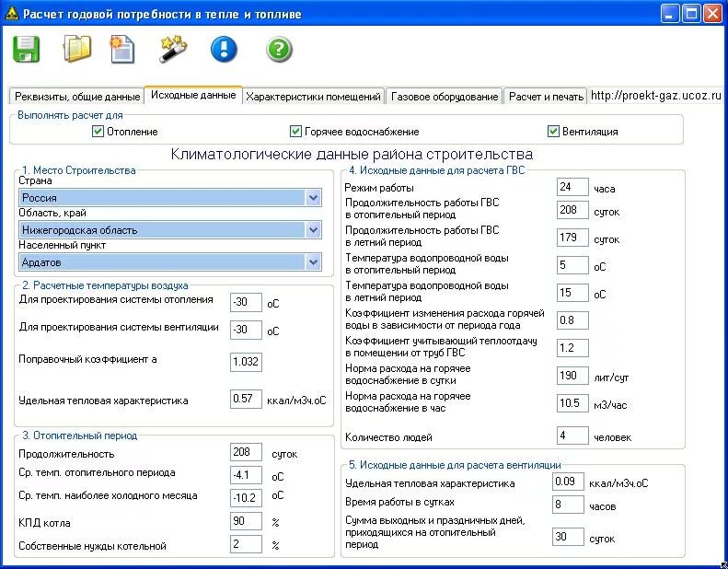Image resolution: width=728 pixels, height=569 pixels.
Task: Close the window with the red X
Action: pos(712,14)
